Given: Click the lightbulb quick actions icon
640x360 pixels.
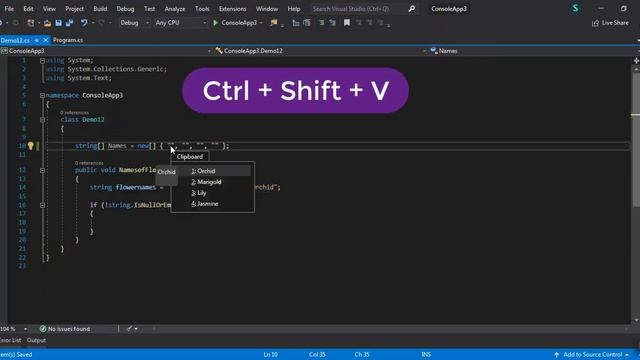Looking at the screenshot, I should click(x=31, y=146).
